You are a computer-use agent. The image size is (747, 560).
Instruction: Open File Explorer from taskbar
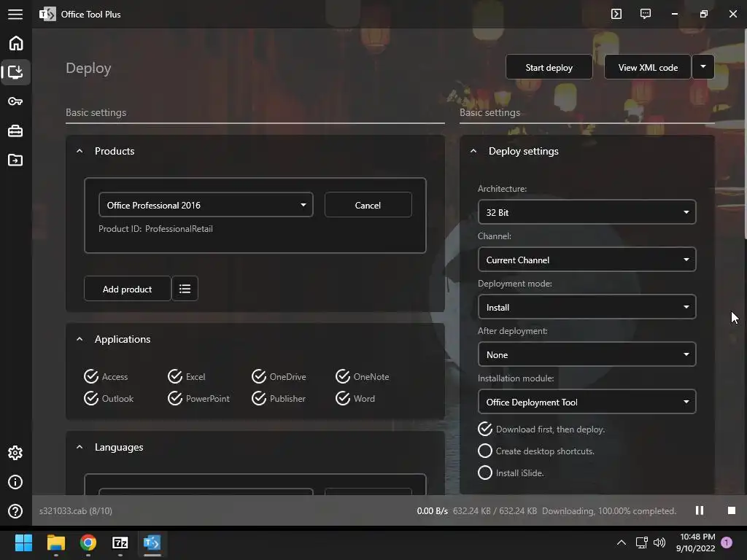pyautogui.click(x=55, y=542)
